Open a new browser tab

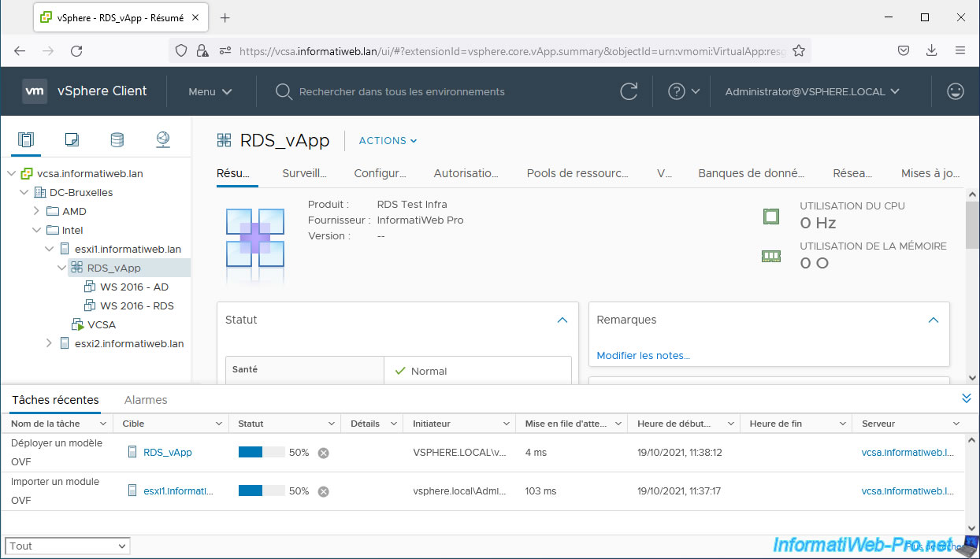pos(225,17)
